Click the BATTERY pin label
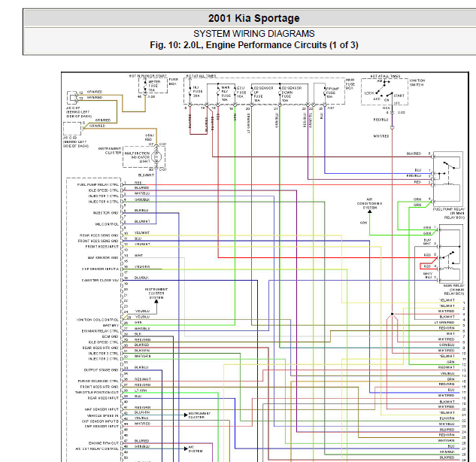The width and height of the screenshot is (476, 462). pyautogui.click(x=111, y=325)
